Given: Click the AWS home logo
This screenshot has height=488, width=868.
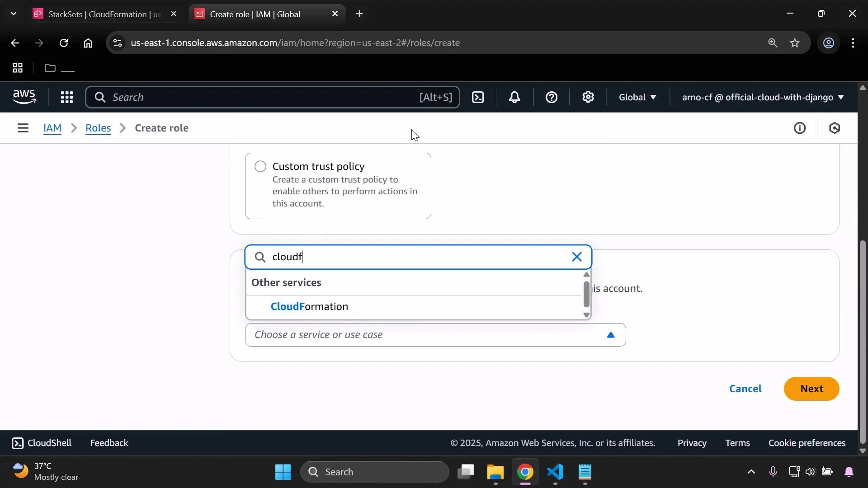Looking at the screenshot, I should pyautogui.click(x=24, y=97).
